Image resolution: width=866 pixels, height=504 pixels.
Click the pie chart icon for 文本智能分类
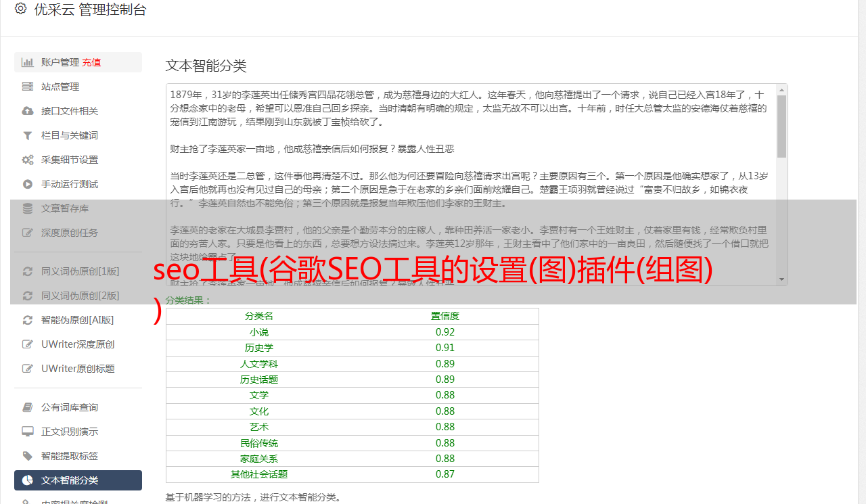28,480
